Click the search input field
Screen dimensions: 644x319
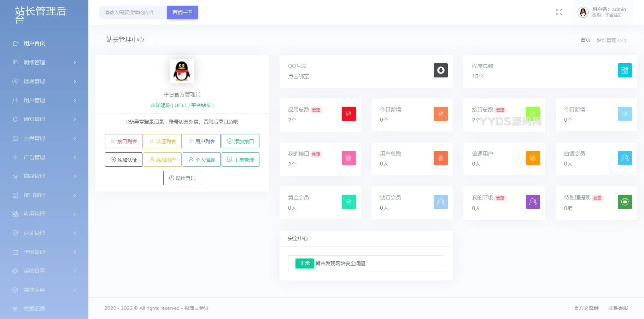133,12
